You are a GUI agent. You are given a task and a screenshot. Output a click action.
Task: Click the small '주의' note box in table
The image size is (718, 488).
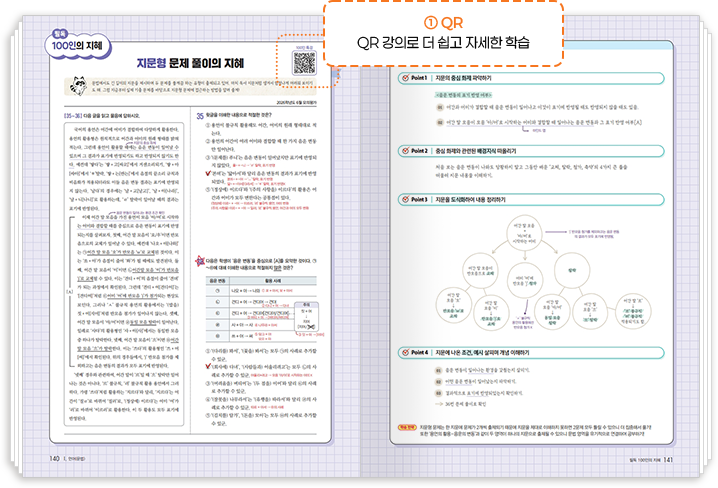pos(306,317)
